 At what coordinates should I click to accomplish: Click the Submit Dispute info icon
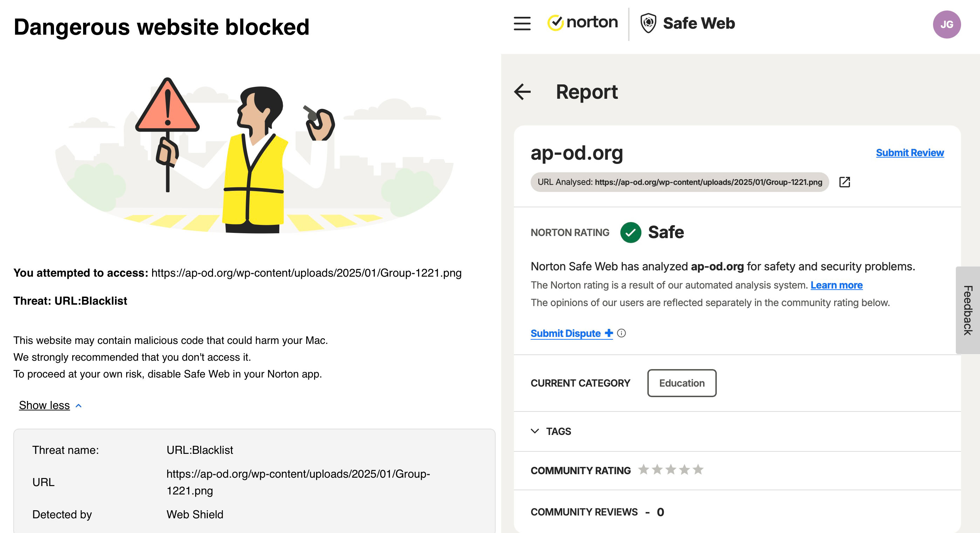pos(621,333)
